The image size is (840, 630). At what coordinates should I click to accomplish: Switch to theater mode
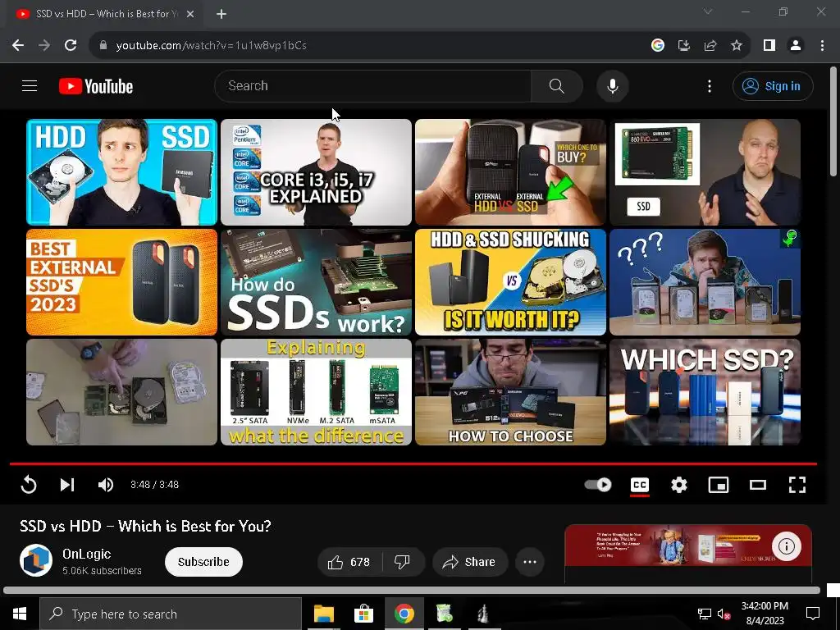coord(757,485)
